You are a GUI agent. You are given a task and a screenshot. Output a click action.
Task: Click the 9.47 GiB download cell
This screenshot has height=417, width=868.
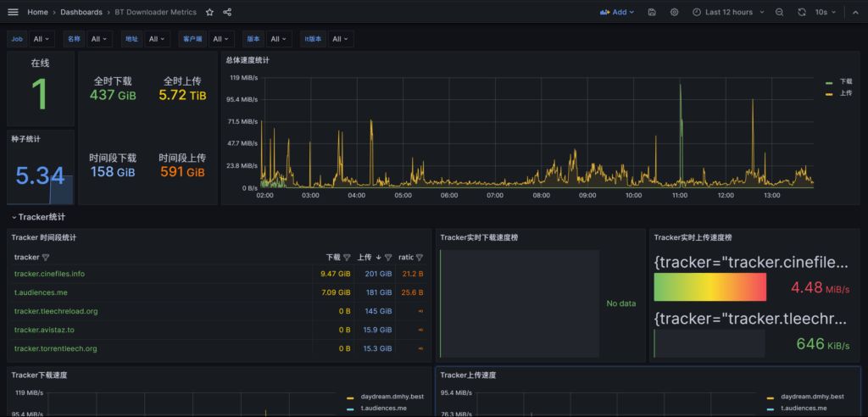(336, 274)
